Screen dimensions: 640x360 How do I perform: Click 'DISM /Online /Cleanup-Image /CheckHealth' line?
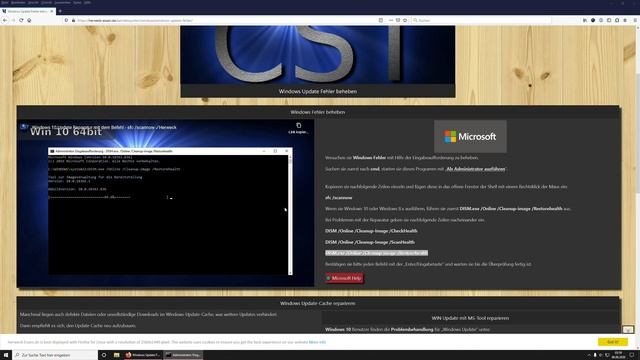tap(371, 231)
